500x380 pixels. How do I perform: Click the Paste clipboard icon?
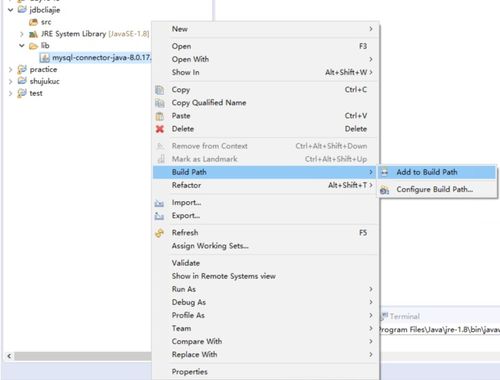coord(160,116)
